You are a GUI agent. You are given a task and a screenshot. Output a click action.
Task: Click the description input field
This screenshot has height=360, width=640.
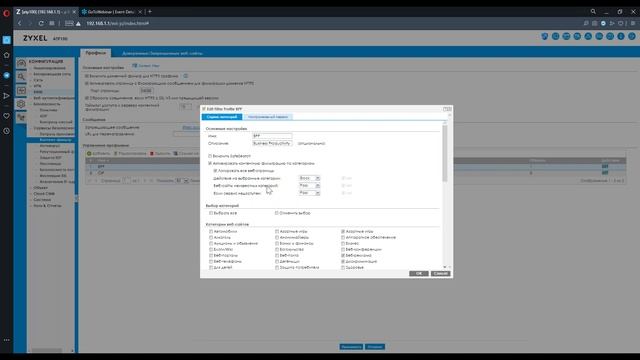[272, 143]
